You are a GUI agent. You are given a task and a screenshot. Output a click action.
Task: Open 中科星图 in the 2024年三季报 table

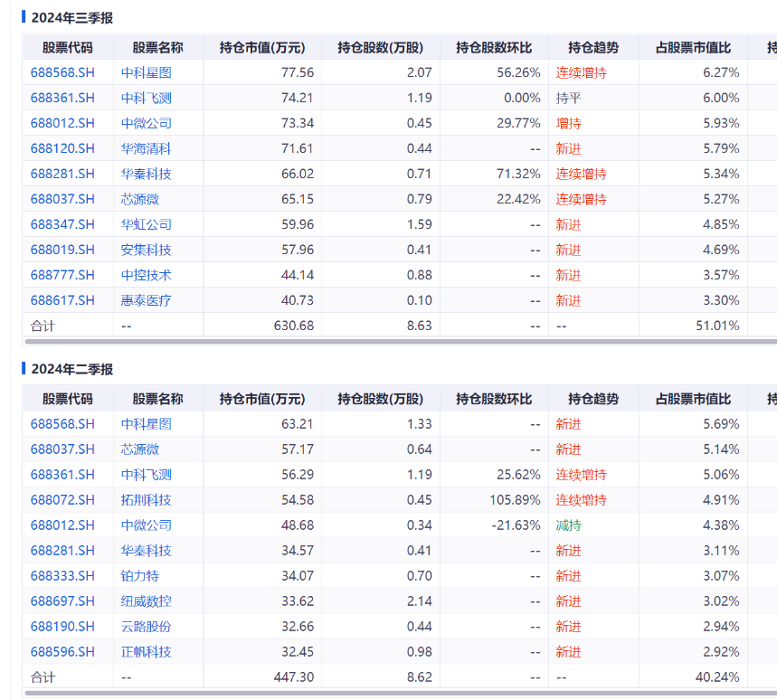click(x=147, y=73)
